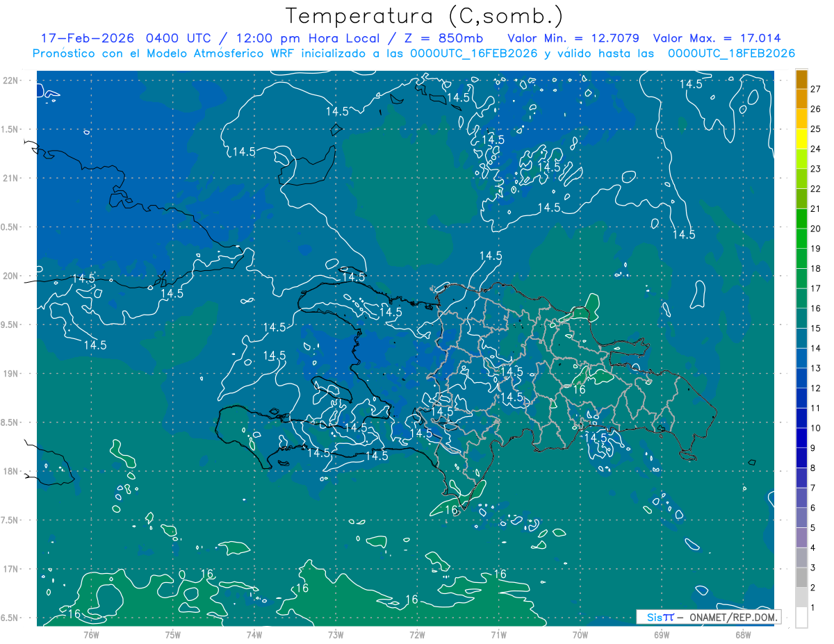Select 'Valor Min. = 12.7079' text
Screen dimensions: 834x644
click(573, 38)
